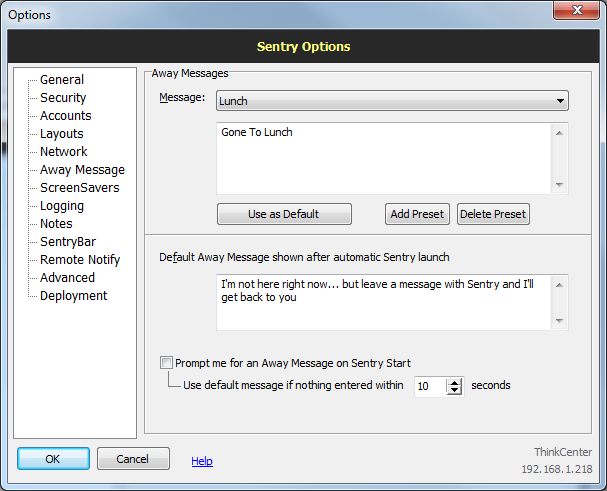Close the Options dialog window
This screenshot has height=491, width=607.
click(x=576, y=10)
